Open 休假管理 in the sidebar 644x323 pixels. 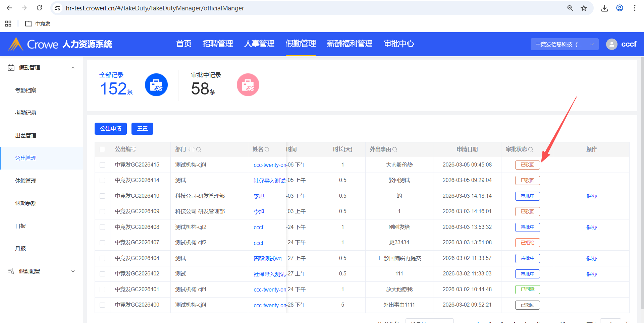coord(26,181)
